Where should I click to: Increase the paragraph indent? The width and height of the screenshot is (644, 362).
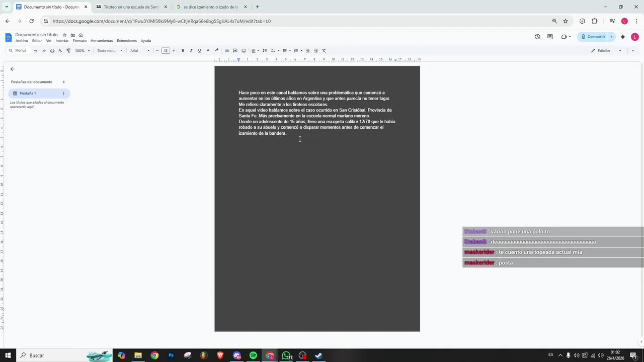tap(315, 51)
